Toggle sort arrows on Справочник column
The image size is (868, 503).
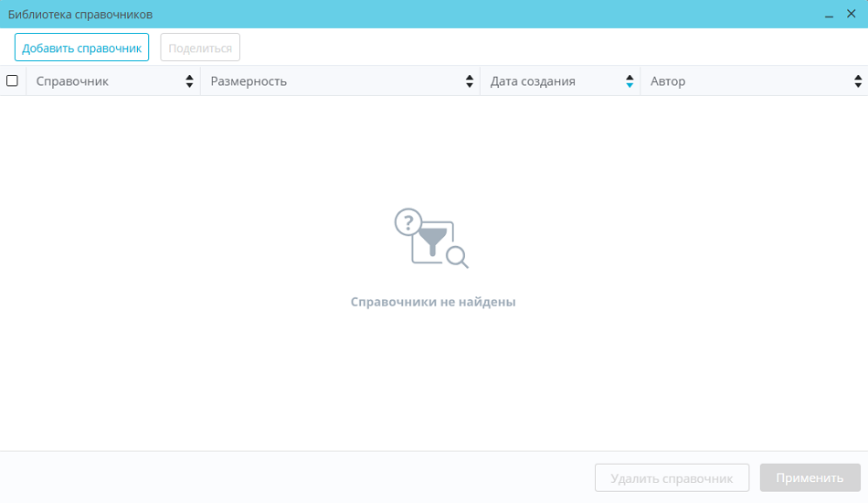pos(189,81)
